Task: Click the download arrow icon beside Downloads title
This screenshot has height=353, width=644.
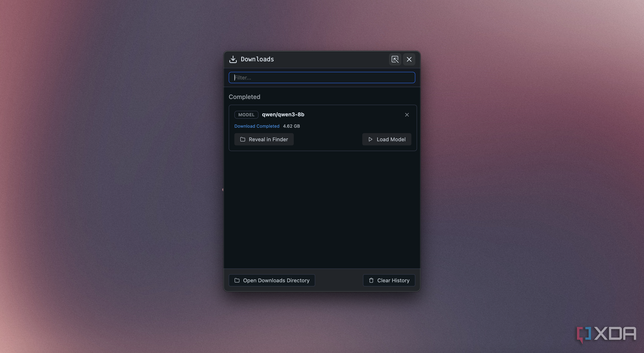Action: (x=233, y=59)
